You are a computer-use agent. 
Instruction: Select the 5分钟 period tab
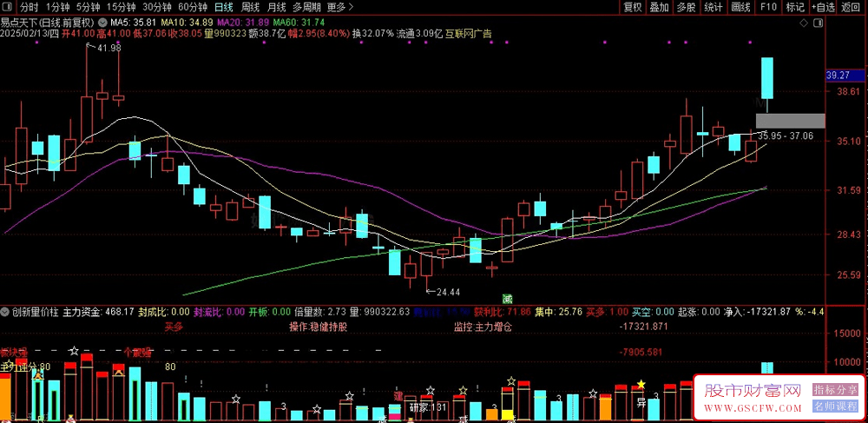tap(88, 7)
